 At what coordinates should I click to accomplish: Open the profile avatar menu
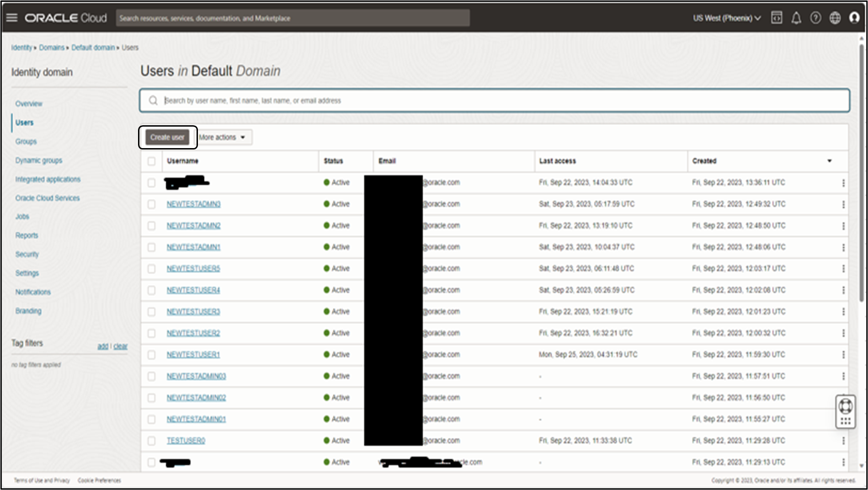click(x=854, y=18)
